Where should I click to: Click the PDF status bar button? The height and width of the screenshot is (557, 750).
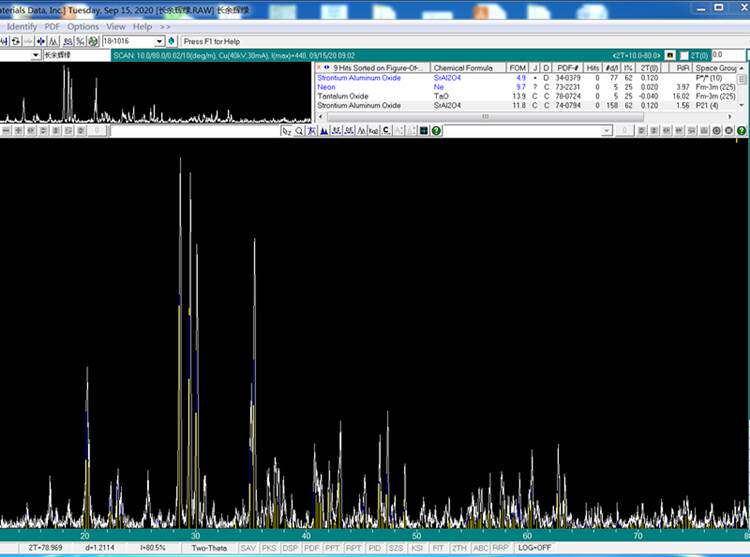[311, 547]
